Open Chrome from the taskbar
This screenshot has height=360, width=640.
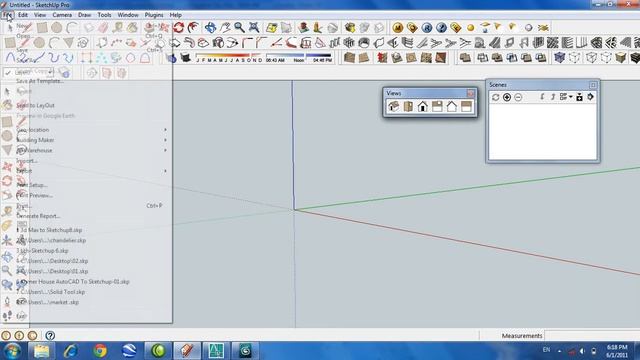point(100,351)
